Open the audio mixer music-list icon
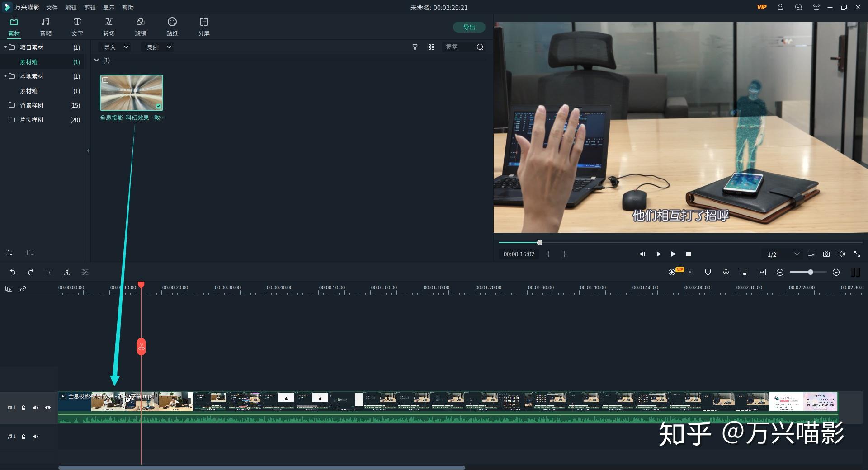Screen dimensions: 868x470 click(x=744, y=272)
